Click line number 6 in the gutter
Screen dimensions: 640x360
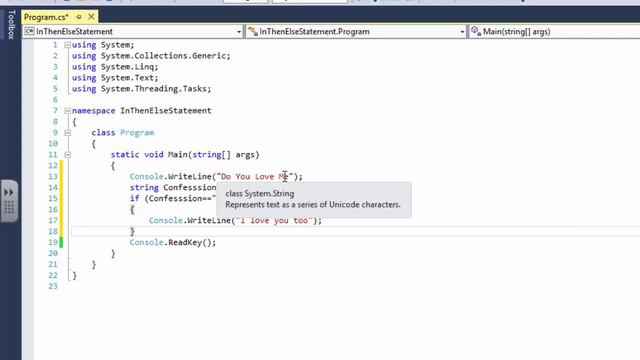55,100
